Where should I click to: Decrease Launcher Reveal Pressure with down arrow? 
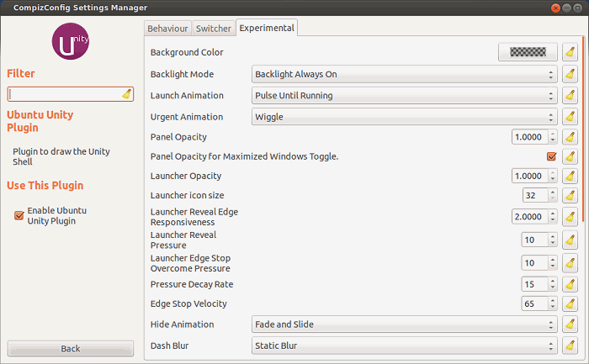click(x=553, y=243)
